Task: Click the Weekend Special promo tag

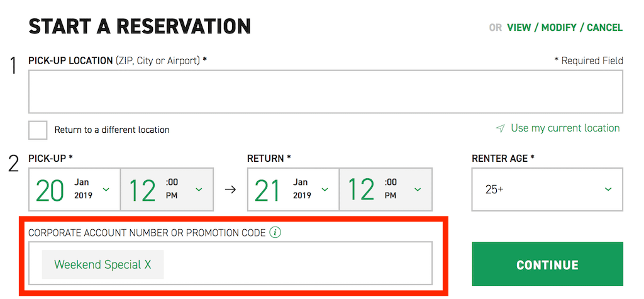Action: coord(103,264)
